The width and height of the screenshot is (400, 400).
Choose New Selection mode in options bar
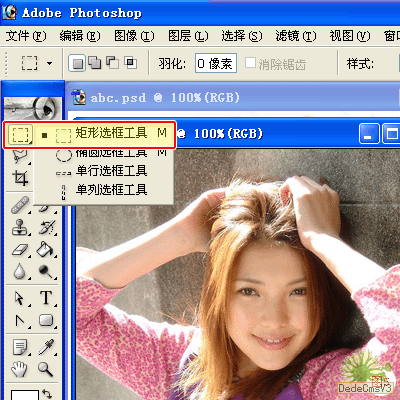coord(77,63)
